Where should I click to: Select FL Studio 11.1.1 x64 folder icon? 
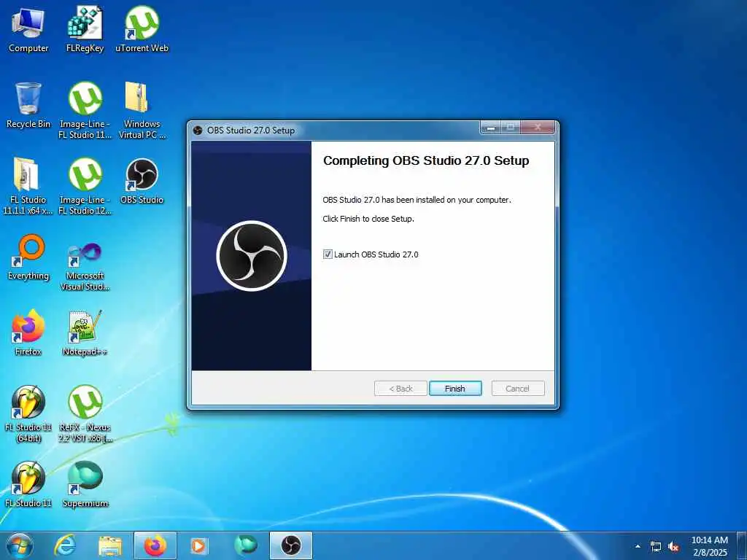point(28,186)
